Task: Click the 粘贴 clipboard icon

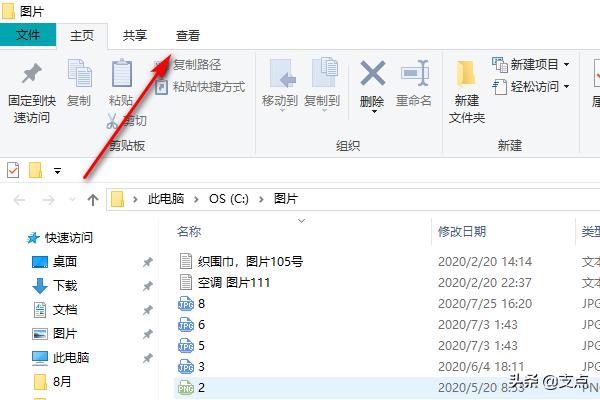Action: coord(121,73)
